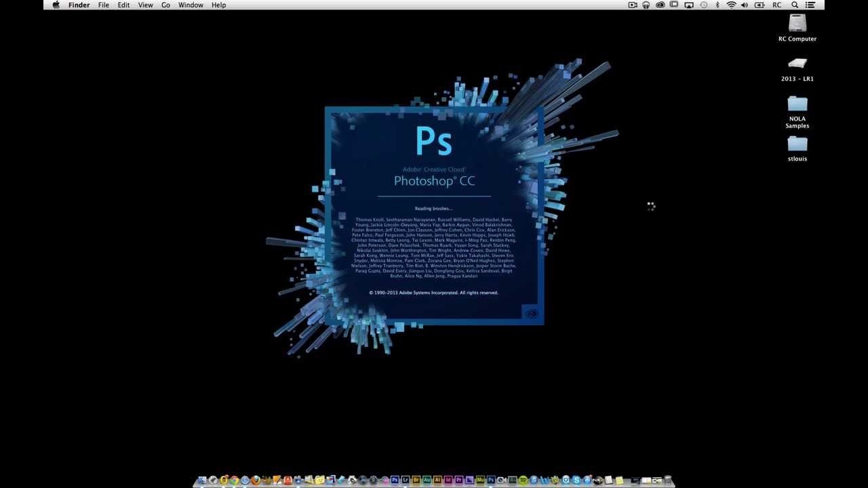Open the battery status menu
The width and height of the screenshot is (868, 488).
click(759, 5)
